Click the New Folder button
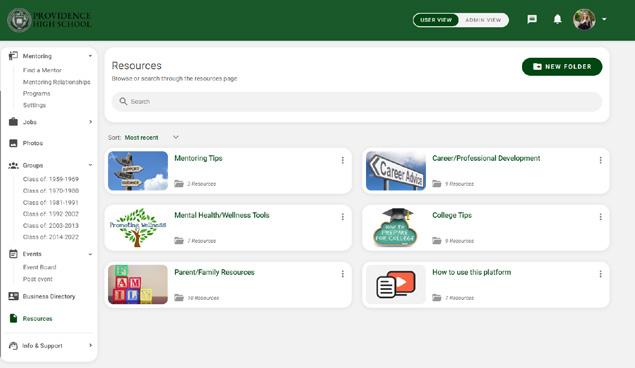This screenshot has width=635, height=368. 562,67
